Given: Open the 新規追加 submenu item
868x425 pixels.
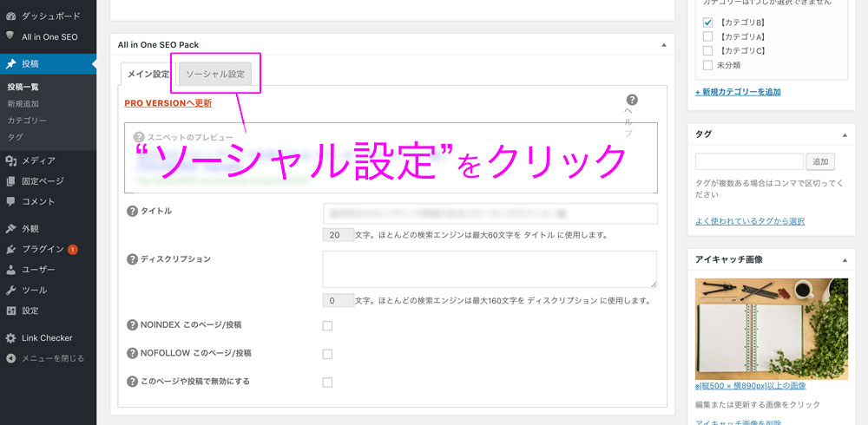Looking at the screenshot, I should 23,103.
